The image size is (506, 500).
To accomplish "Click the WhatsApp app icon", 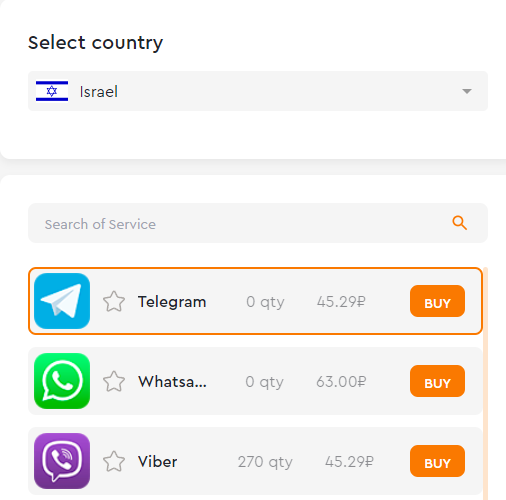I will coord(62,381).
